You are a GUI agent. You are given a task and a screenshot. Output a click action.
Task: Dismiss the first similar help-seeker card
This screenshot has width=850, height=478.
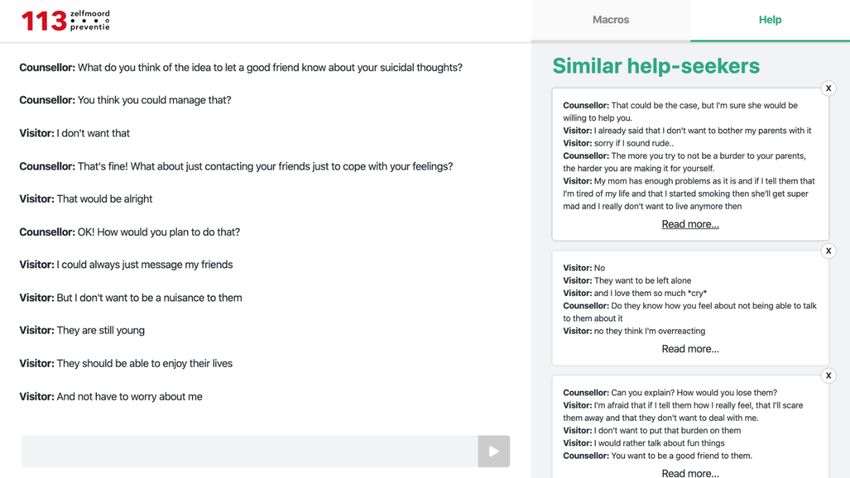point(828,88)
